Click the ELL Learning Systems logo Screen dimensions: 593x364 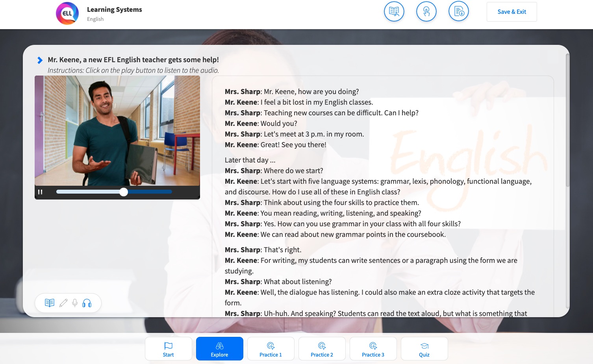[x=67, y=13]
